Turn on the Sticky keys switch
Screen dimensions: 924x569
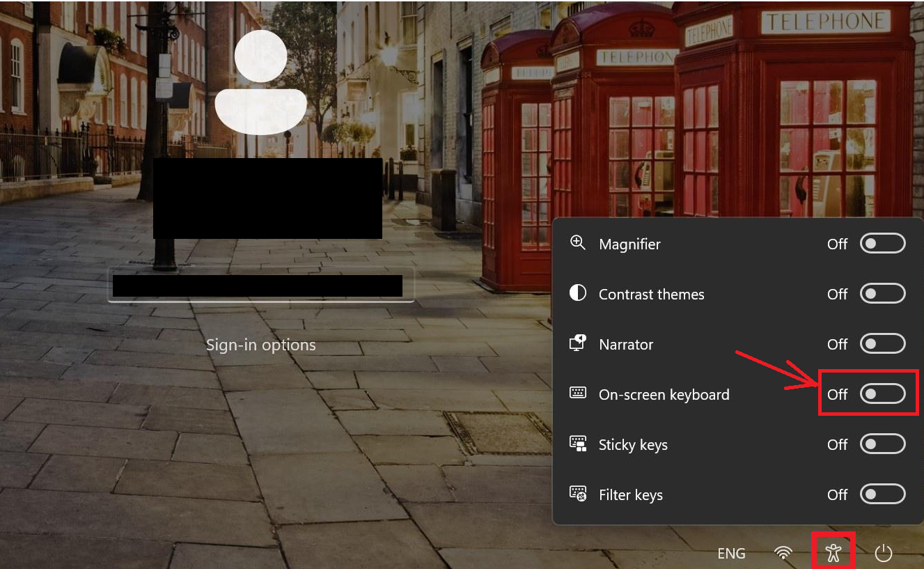pyautogui.click(x=883, y=444)
